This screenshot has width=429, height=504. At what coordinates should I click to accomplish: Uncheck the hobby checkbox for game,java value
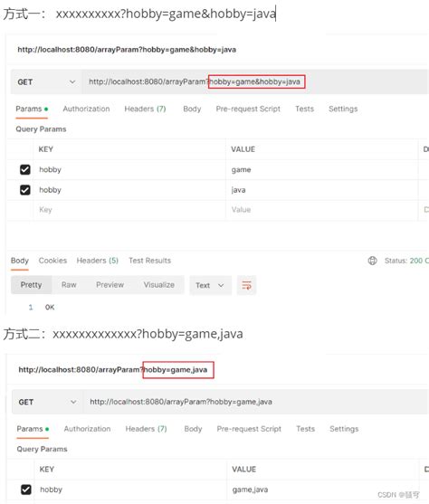[x=26, y=490]
